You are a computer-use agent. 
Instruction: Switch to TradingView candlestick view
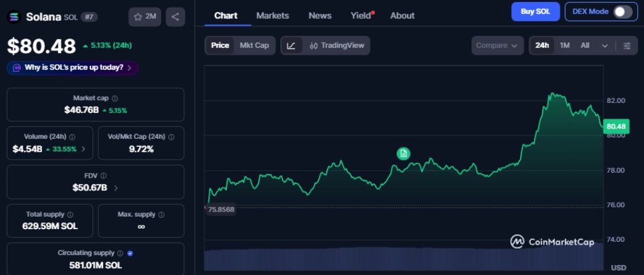[x=337, y=45]
